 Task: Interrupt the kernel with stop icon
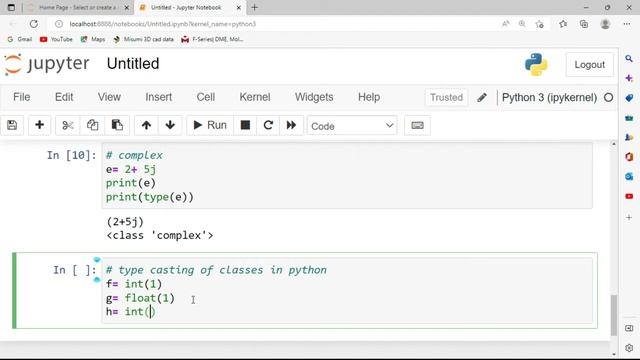point(245,125)
